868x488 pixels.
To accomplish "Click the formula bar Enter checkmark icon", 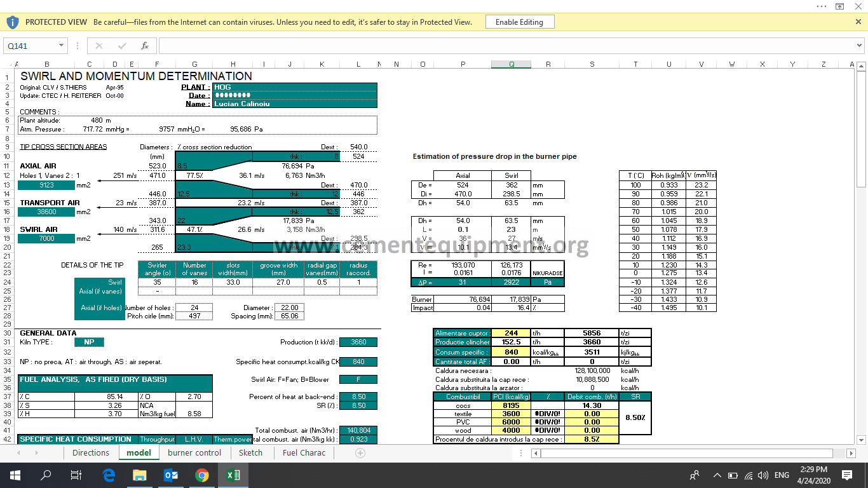I will pos(122,46).
